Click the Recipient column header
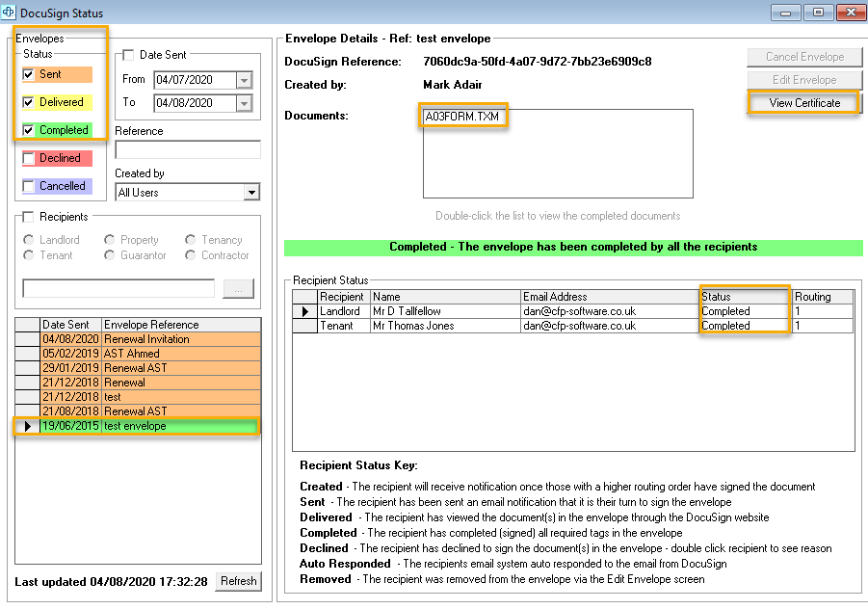Image resolution: width=868 pixels, height=609 pixels. pyautogui.click(x=343, y=297)
